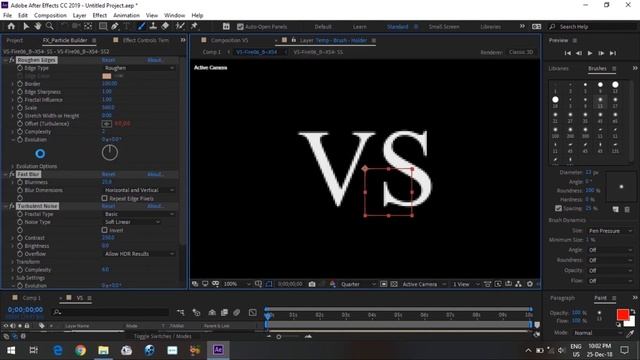The width and height of the screenshot is (640, 360).
Task: Toggle Auto-Open Panels checkbox
Action: 240,27
